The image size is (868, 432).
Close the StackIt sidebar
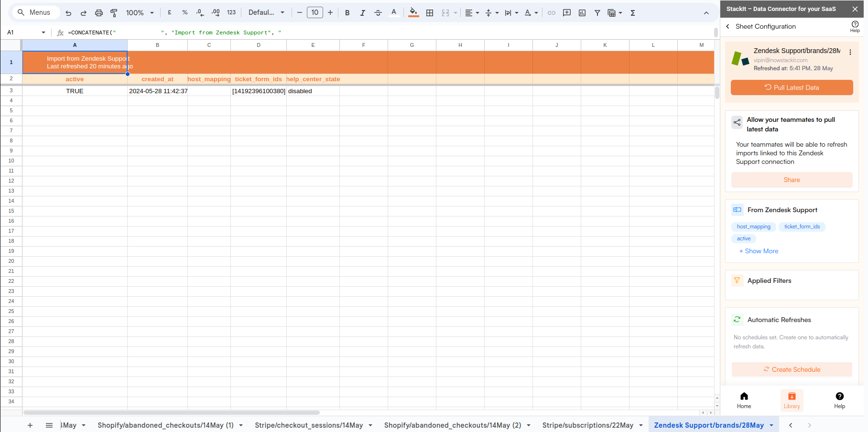(855, 9)
